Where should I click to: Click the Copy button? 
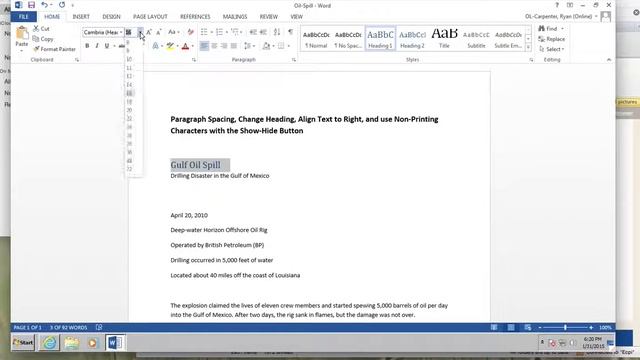coord(43,39)
